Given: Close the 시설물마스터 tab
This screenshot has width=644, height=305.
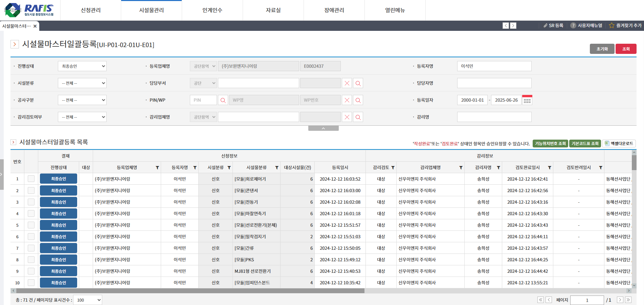Looking at the screenshot, I should (x=35, y=26).
